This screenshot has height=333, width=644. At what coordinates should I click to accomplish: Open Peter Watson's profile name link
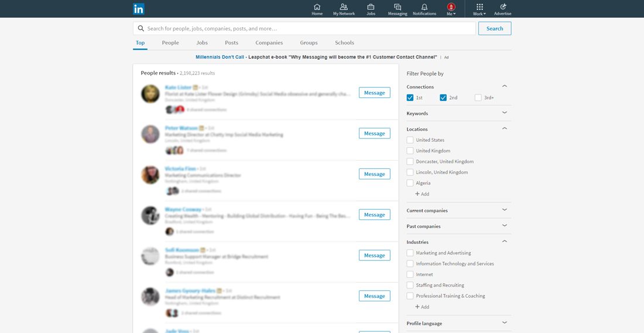[x=181, y=128]
